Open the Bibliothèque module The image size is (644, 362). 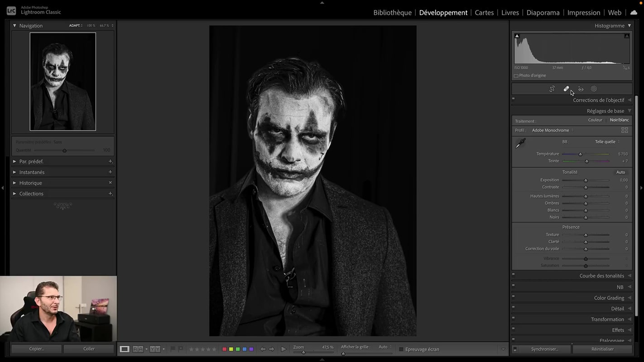coord(392,13)
